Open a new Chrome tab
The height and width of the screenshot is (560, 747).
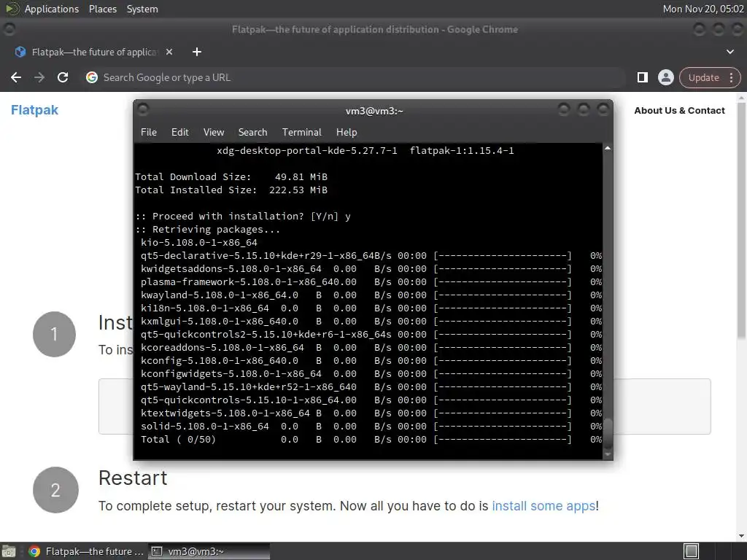click(x=197, y=52)
